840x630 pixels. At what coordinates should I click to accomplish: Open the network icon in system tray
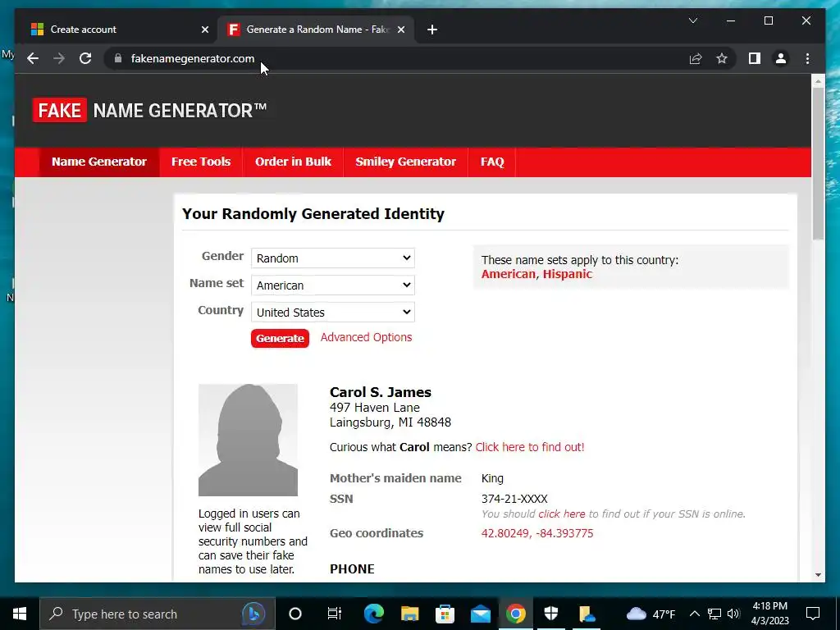pos(714,614)
